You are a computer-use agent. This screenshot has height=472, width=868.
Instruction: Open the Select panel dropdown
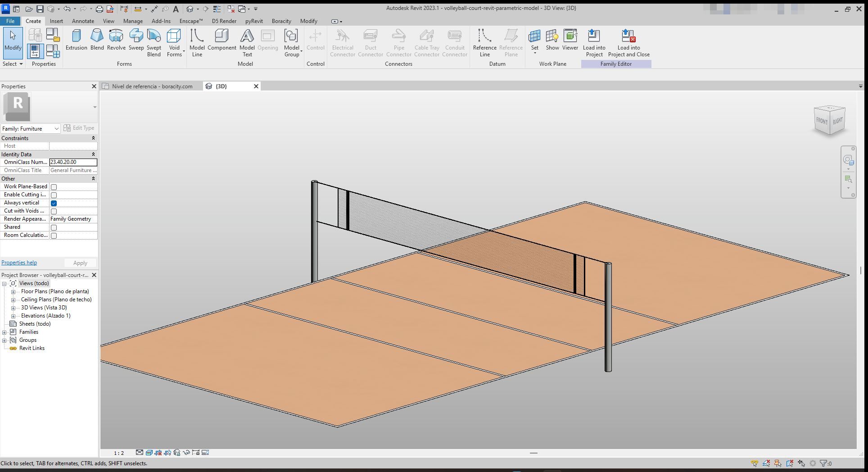(x=12, y=64)
